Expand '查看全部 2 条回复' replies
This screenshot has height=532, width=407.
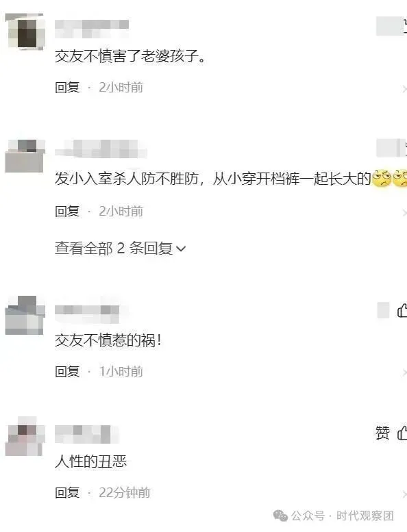120,249
